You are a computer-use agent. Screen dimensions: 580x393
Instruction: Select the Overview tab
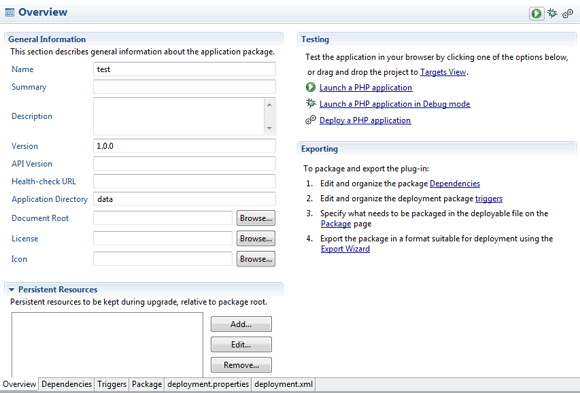point(19,384)
